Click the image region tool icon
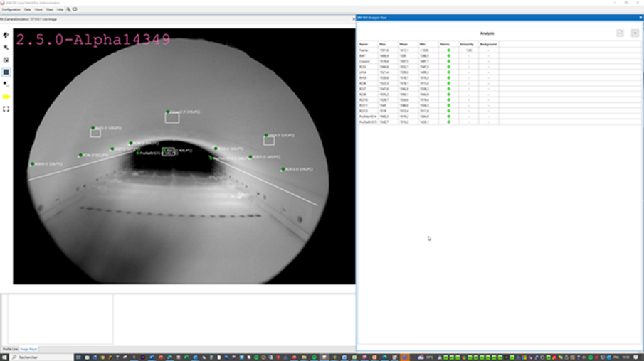Image resolution: width=644 pixels, height=361 pixels. (x=6, y=60)
